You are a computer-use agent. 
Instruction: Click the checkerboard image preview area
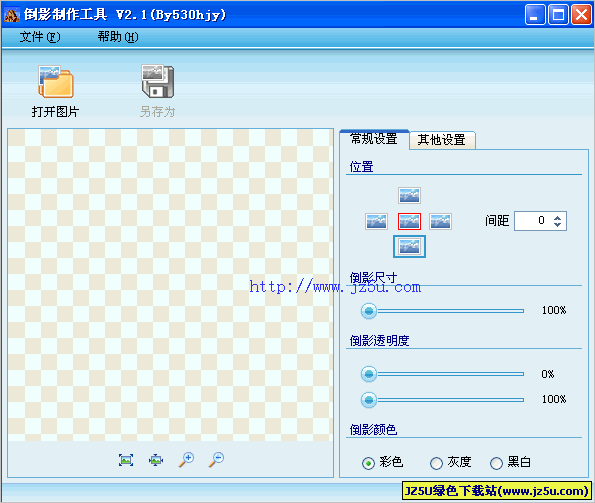170,285
